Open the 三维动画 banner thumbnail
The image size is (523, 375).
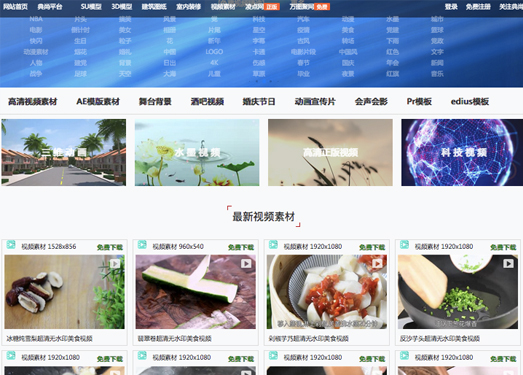(x=64, y=152)
